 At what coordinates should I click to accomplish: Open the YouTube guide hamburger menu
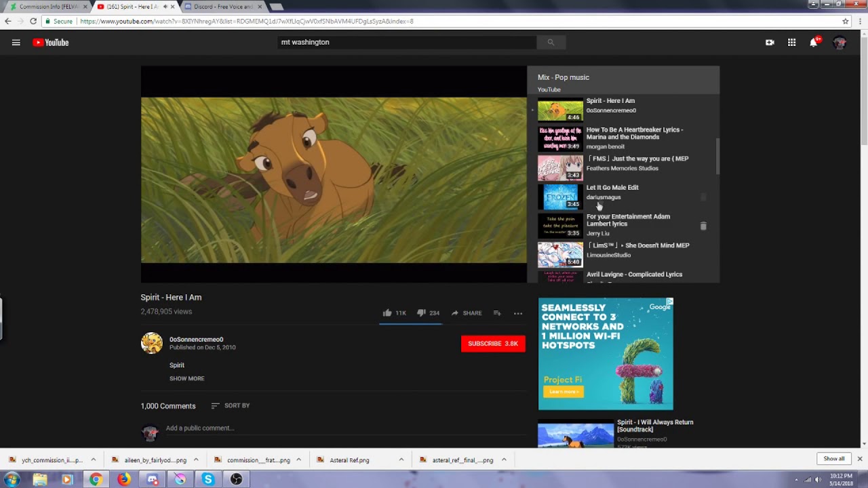16,43
